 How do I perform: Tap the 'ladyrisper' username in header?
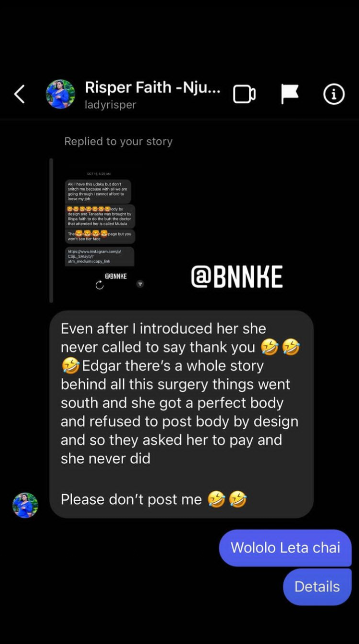tap(110, 105)
